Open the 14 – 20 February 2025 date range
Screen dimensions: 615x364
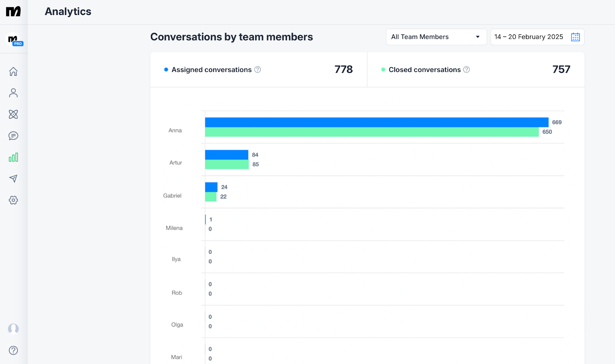(529, 37)
